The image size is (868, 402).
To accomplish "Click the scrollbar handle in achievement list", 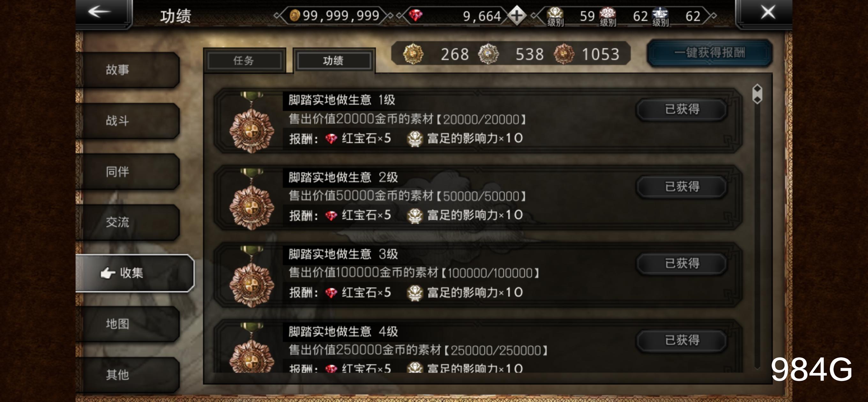I will pos(757,94).
